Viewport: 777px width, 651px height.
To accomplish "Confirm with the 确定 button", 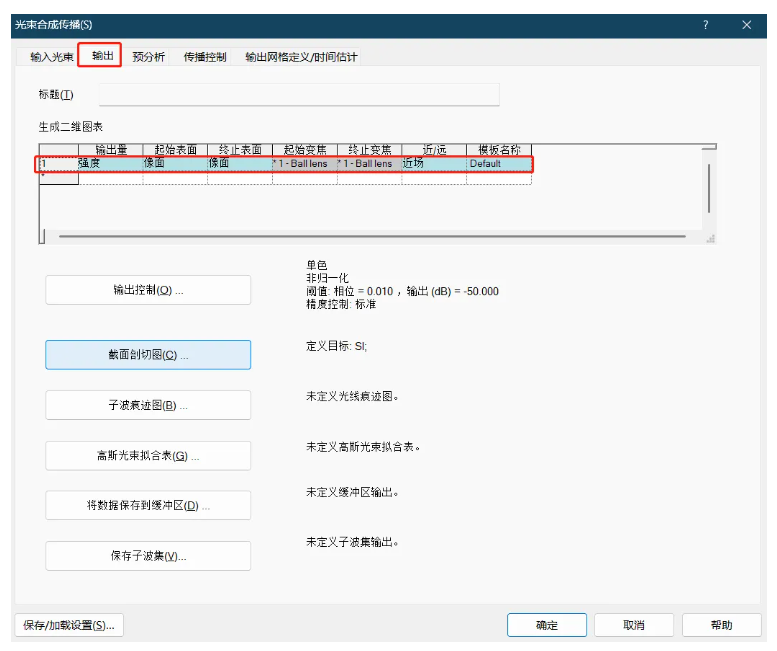I will (x=547, y=625).
